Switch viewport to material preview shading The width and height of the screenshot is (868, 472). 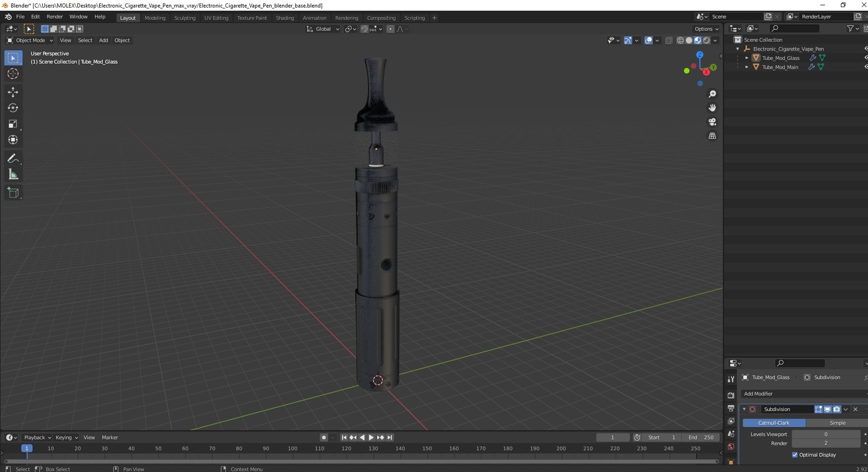698,41
